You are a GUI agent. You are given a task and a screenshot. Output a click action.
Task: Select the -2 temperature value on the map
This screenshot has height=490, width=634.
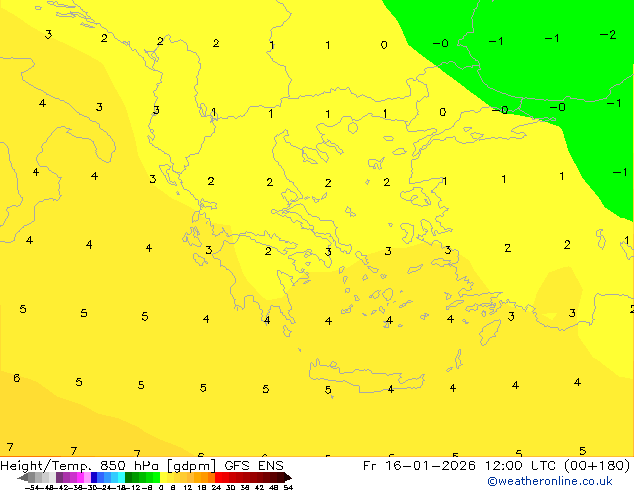point(608,35)
